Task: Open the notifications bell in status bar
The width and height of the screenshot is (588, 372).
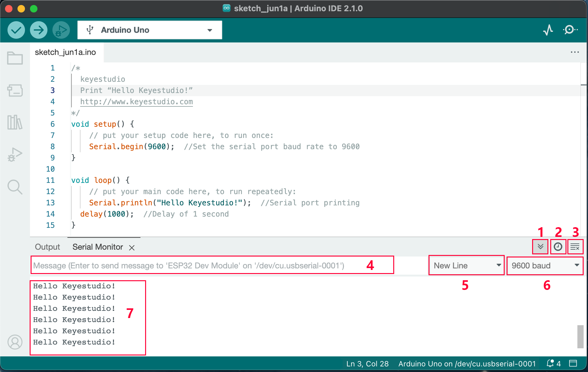Action: pos(554,364)
